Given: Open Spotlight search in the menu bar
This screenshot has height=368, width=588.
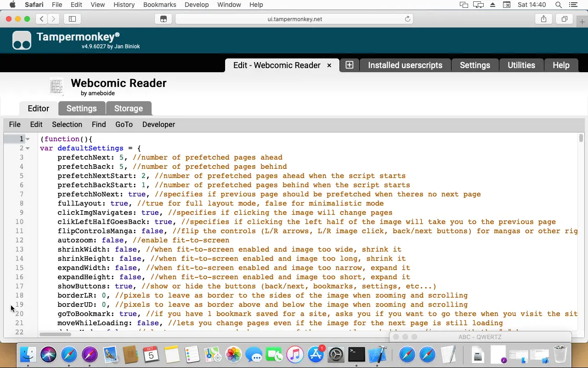Looking at the screenshot, I should click(x=559, y=5).
